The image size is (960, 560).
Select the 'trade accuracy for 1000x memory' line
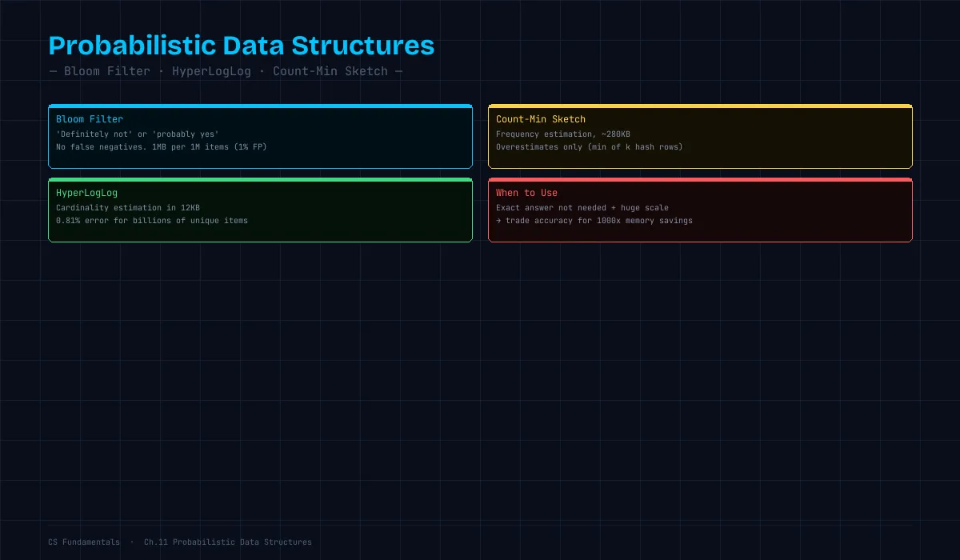click(x=594, y=221)
